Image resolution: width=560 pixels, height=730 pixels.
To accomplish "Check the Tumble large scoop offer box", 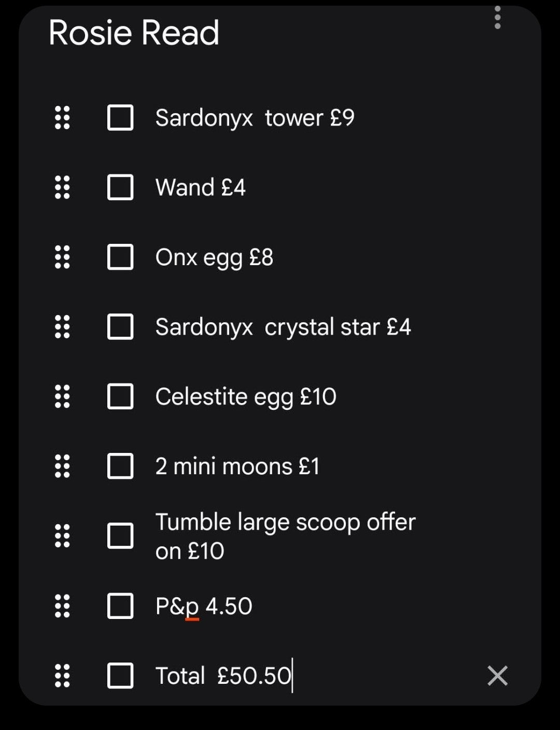I will click(x=120, y=536).
